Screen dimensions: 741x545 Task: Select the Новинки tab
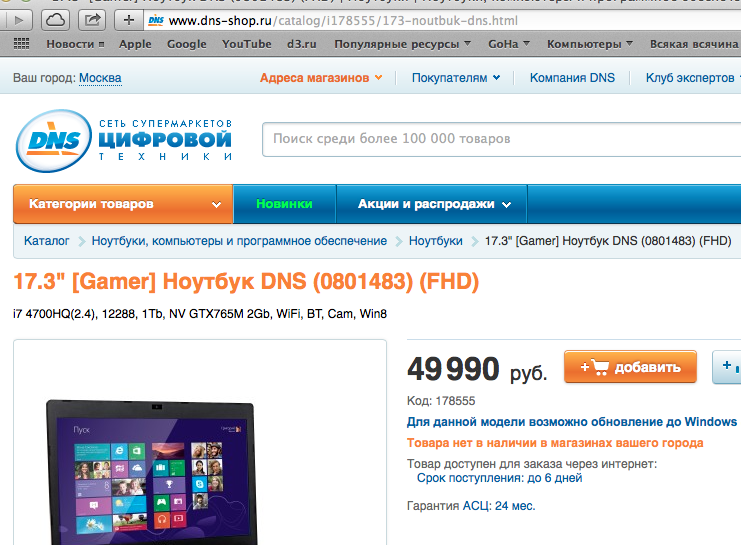284,204
